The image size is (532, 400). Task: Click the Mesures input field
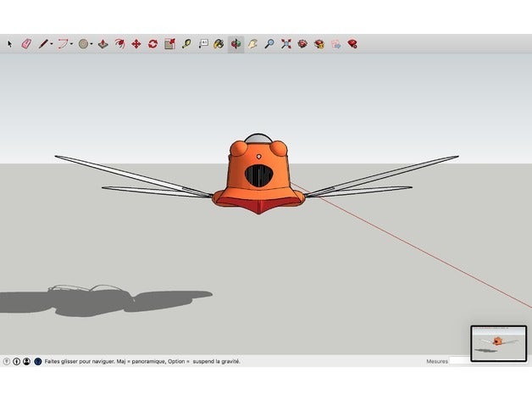(460, 361)
